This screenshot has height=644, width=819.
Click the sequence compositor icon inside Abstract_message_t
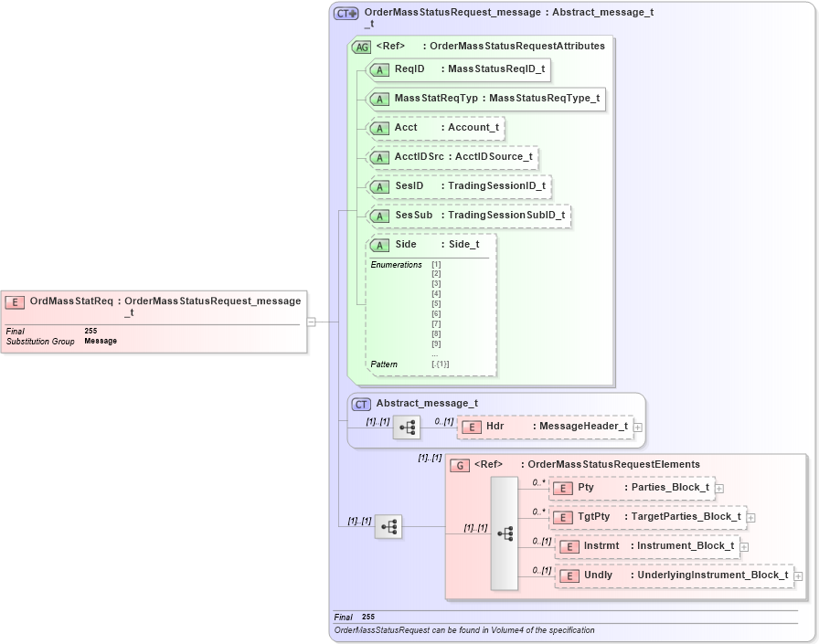point(405,426)
